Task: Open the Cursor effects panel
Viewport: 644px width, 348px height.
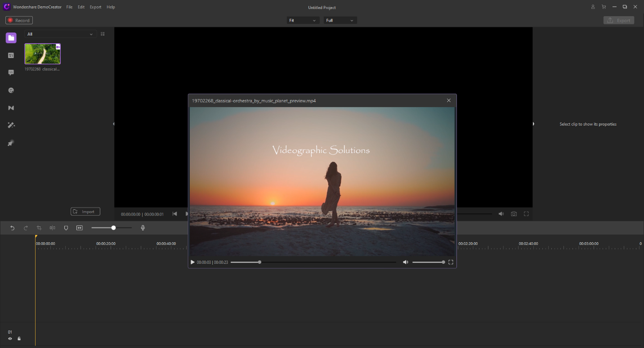Action: click(11, 143)
